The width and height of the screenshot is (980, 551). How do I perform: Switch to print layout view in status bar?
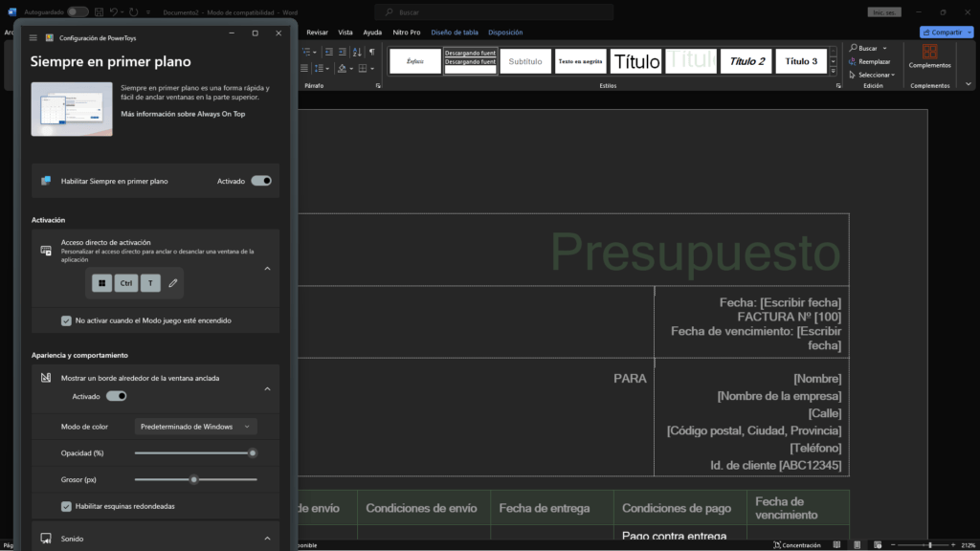[857, 545]
